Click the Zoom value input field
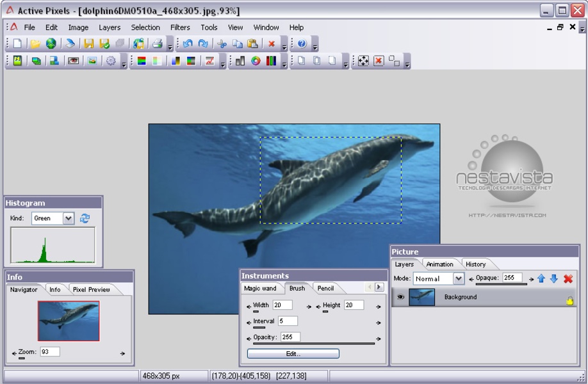This screenshot has width=588, height=384. tap(49, 351)
